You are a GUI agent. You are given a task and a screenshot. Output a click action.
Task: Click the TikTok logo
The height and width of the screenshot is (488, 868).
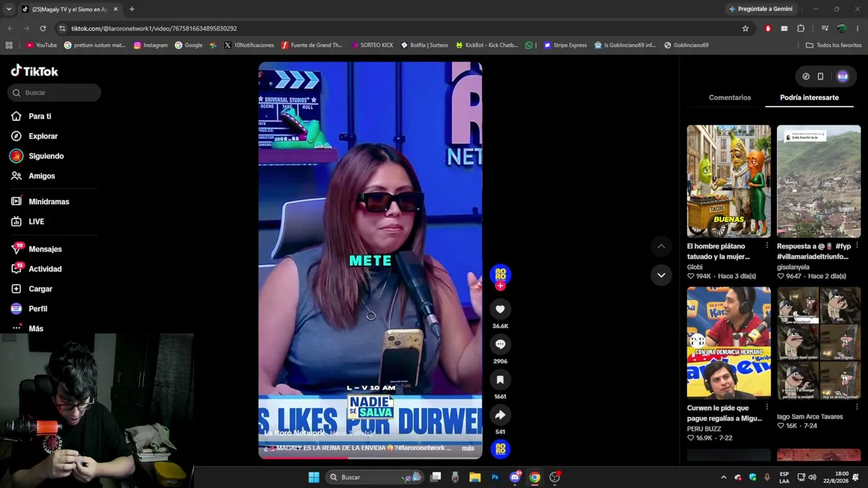(35, 71)
